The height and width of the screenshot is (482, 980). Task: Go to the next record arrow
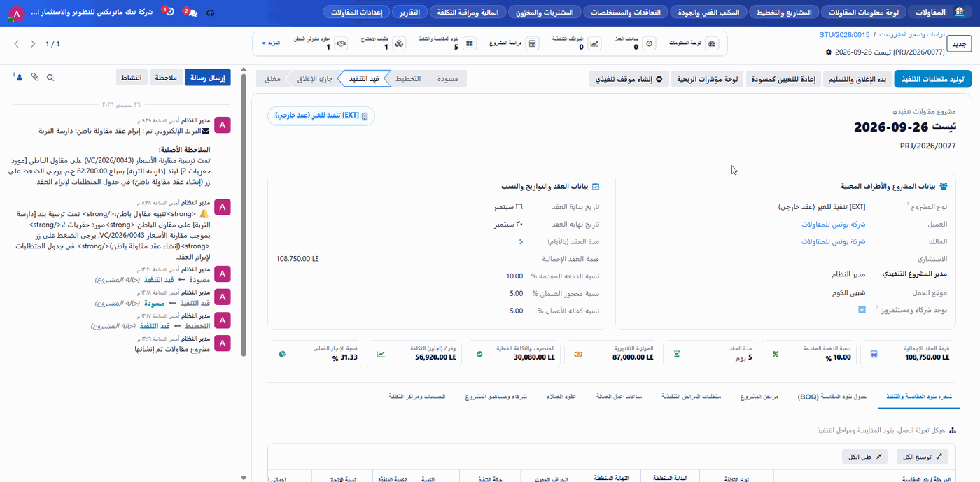click(x=16, y=44)
